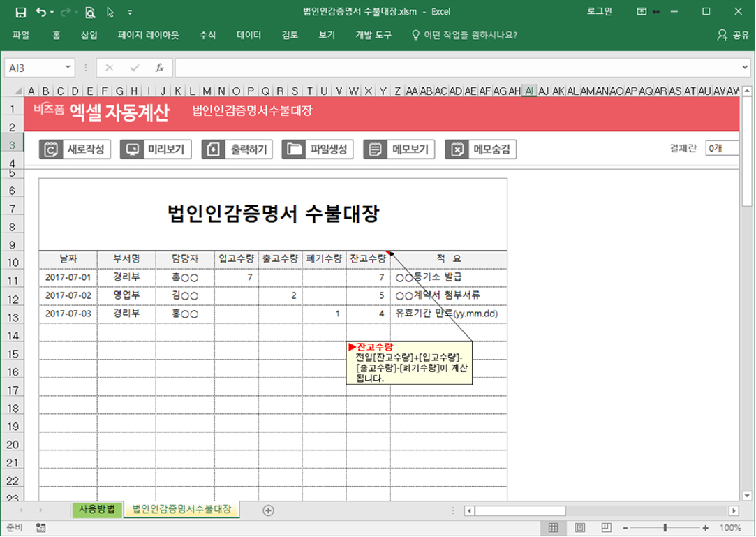Click the Name Box showing AI3
Image resolution: width=756 pixels, height=537 pixels.
click(34, 68)
